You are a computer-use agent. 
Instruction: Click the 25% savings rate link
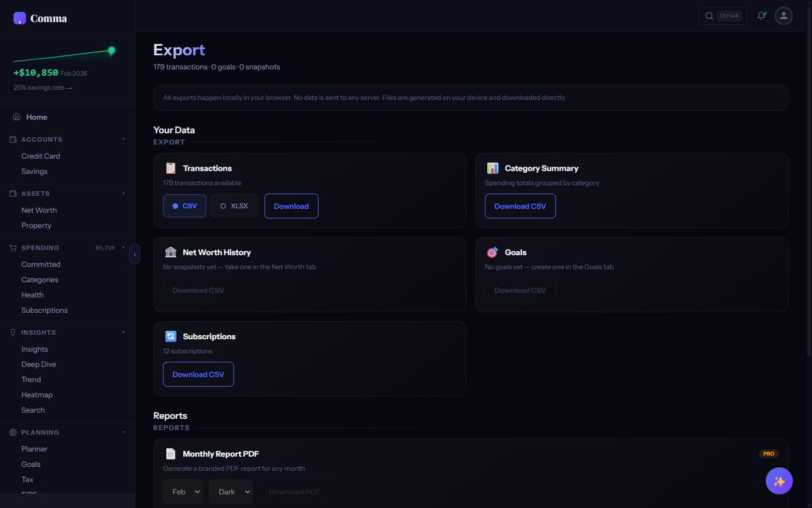tap(42, 87)
